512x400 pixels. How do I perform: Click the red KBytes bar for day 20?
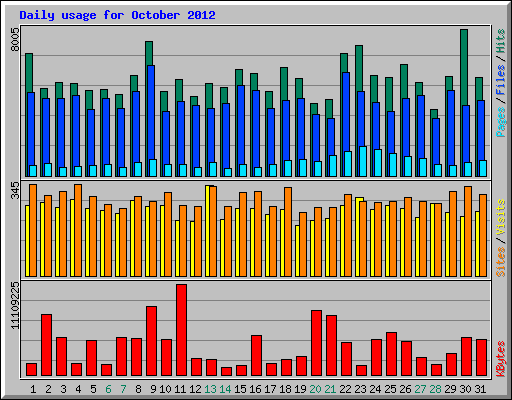coord(316,343)
